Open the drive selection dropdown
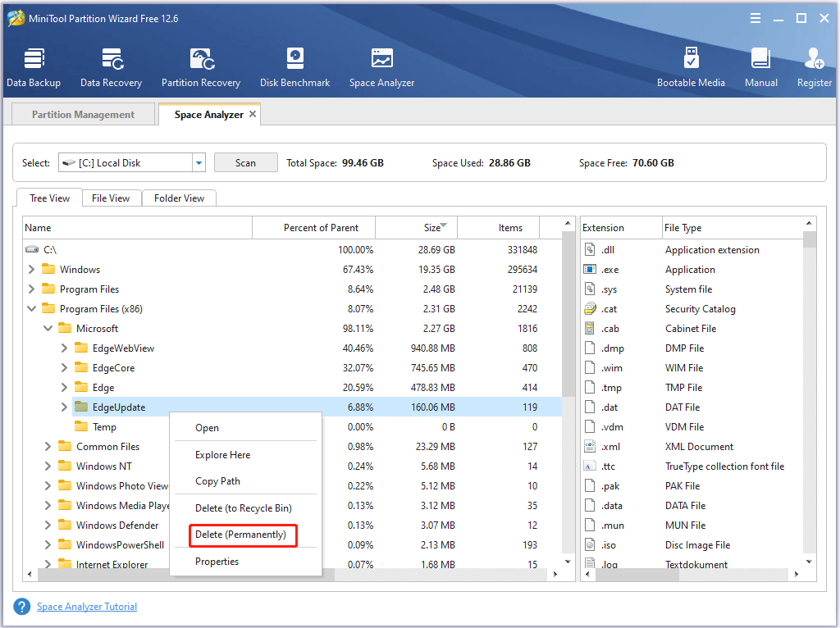 pos(199,163)
